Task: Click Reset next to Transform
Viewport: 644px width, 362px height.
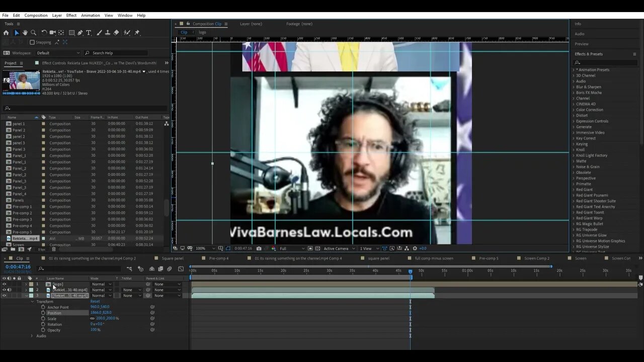Action: point(95,302)
